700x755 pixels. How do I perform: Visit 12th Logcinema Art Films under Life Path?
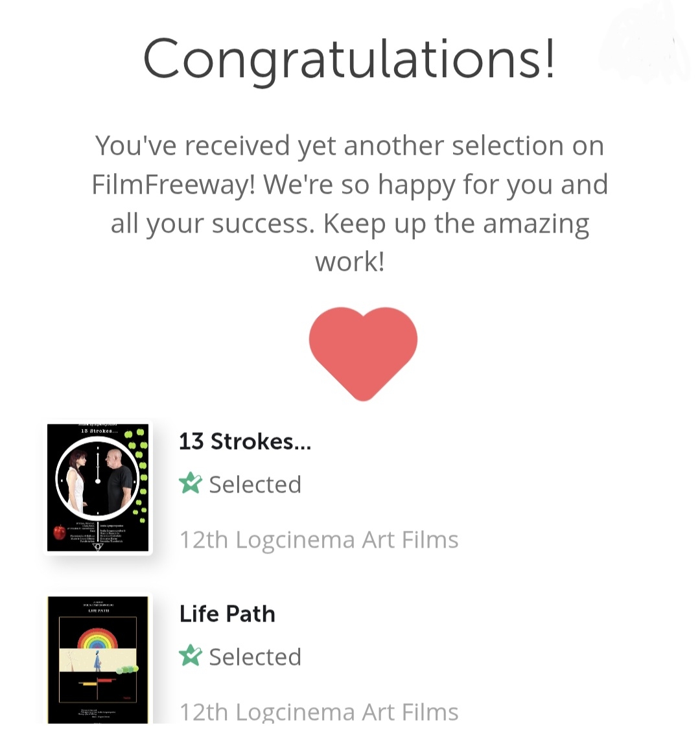point(319,712)
